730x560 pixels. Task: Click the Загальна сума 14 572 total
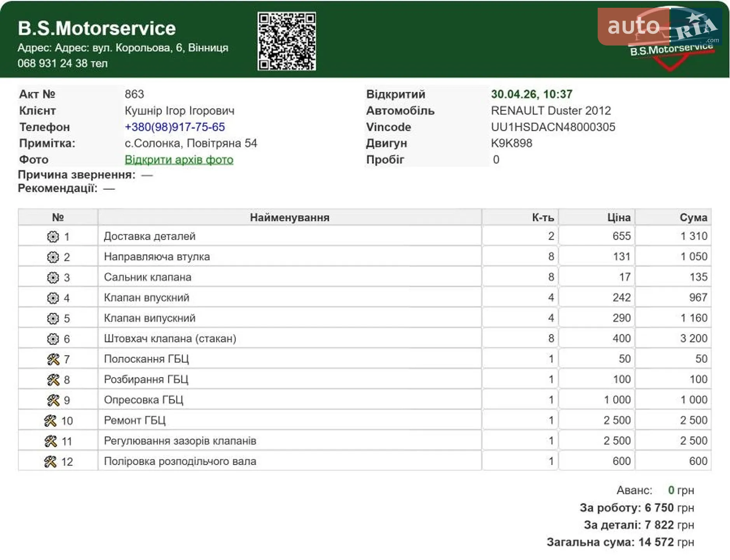point(620,542)
